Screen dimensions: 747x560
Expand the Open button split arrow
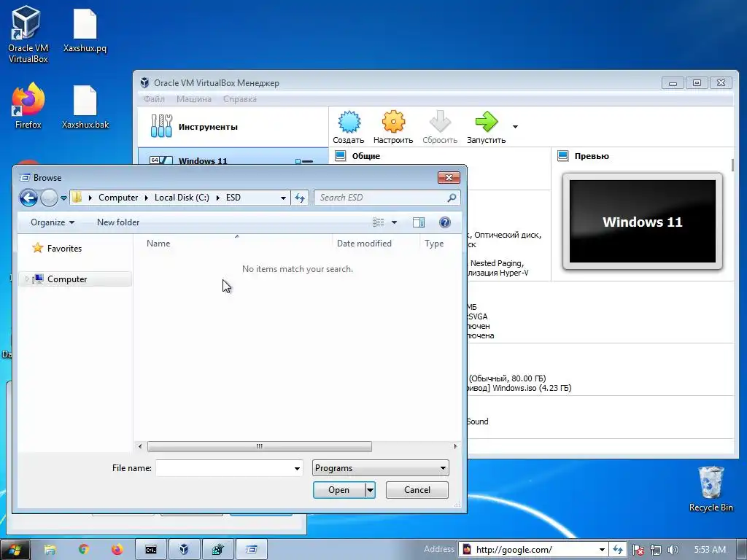click(370, 490)
